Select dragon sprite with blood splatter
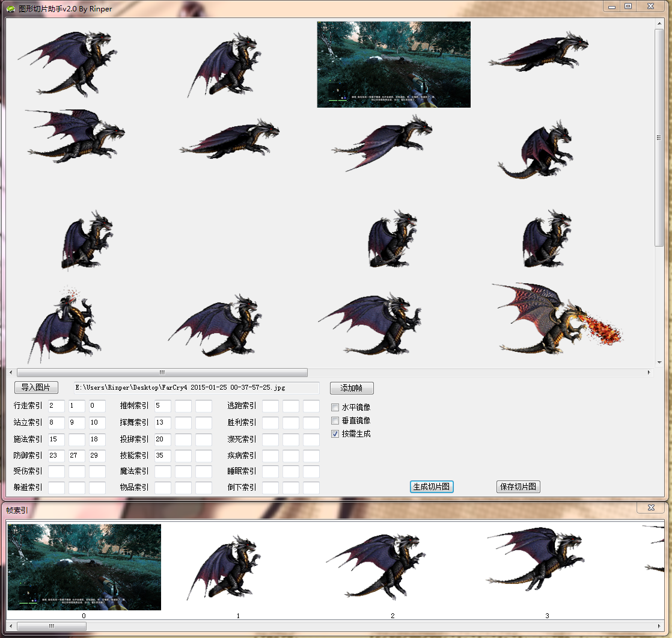The image size is (672, 638). click(65, 325)
